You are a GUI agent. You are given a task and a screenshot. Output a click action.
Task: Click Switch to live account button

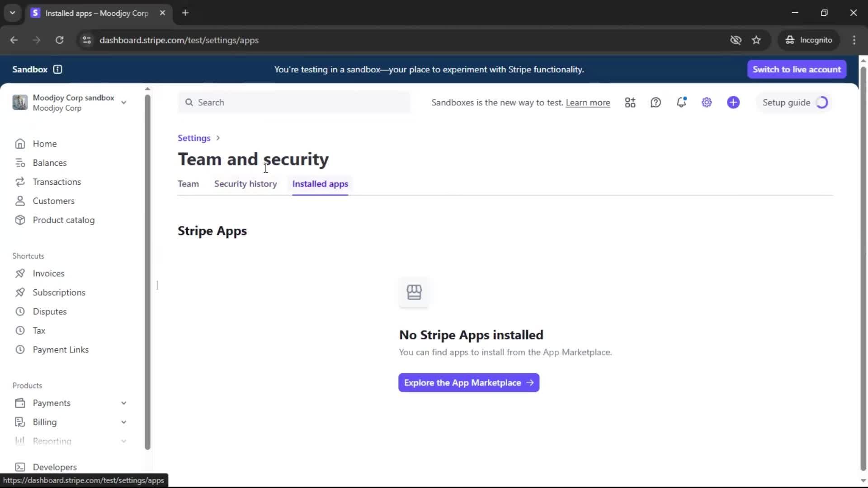(x=797, y=69)
